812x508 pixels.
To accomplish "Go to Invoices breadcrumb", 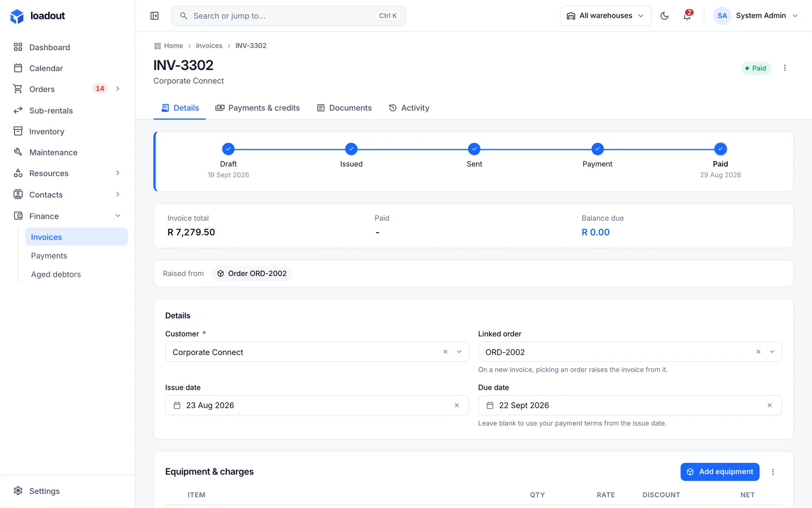I will pyautogui.click(x=209, y=46).
